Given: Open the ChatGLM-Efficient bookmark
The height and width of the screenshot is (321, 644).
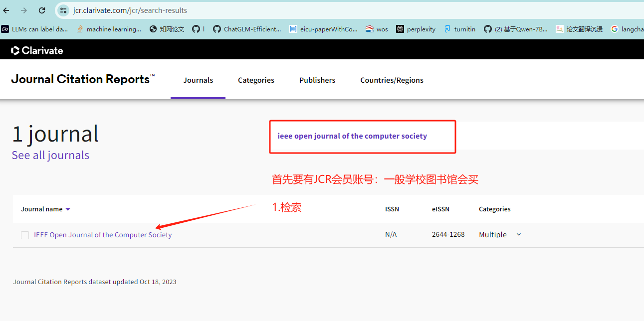Looking at the screenshot, I should [x=247, y=29].
